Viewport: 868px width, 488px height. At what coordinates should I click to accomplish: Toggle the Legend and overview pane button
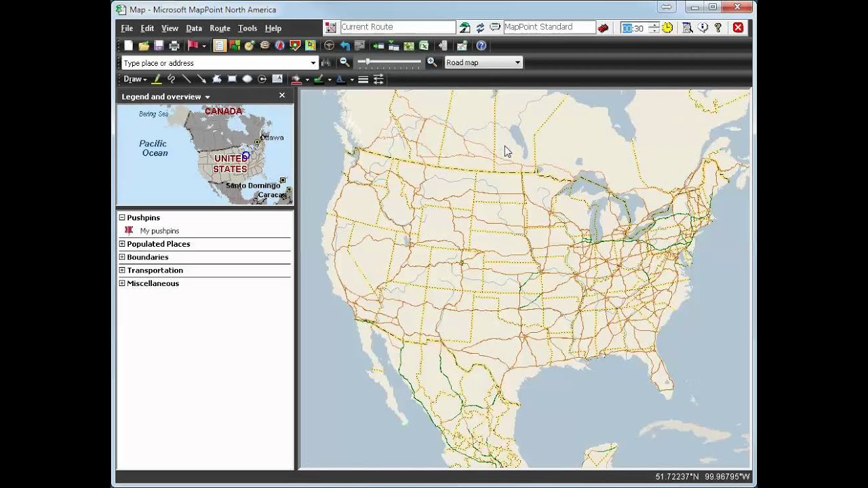[x=219, y=45]
